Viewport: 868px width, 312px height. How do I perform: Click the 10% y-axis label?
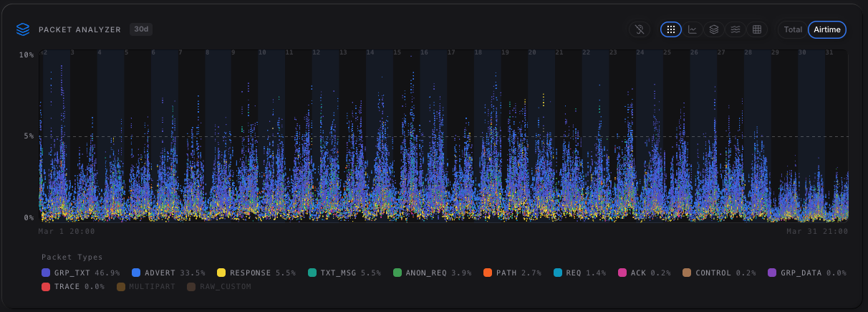tap(26, 55)
